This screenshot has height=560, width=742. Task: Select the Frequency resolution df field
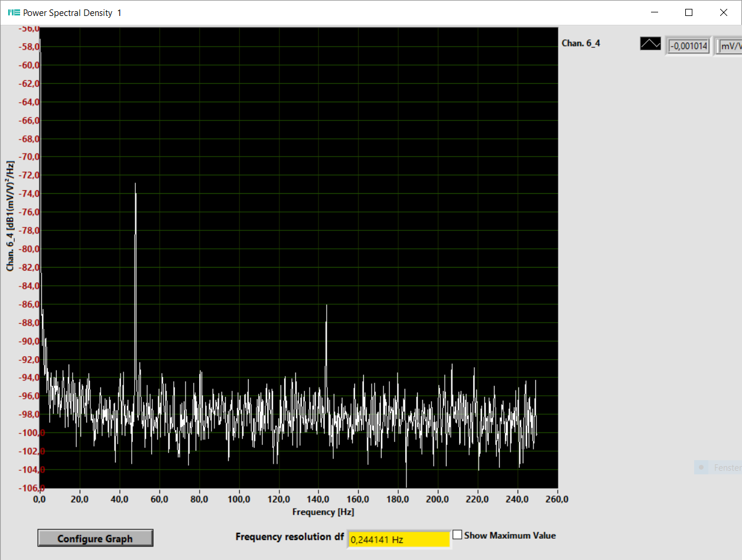click(x=399, y=539)
